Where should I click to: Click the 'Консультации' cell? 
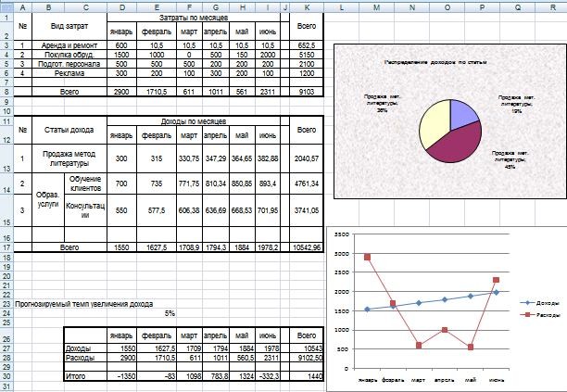(x=85, y=210)
